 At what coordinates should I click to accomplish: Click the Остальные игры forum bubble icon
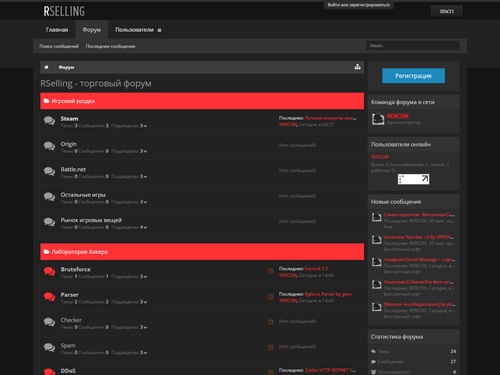(x=49, y=197)
